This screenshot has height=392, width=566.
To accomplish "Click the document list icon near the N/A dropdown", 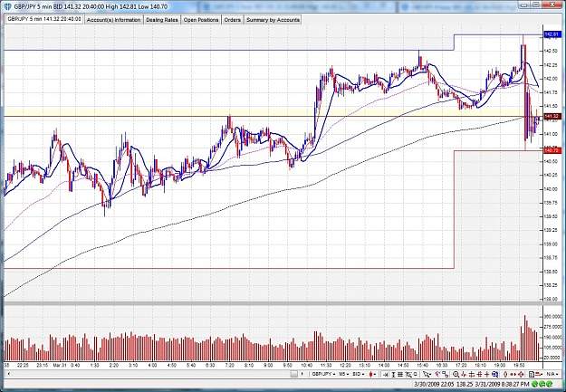I will click(532, 374).
